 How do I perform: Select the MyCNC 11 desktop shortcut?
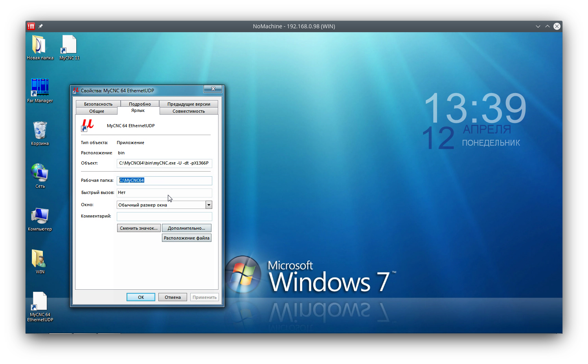(69, 48)
